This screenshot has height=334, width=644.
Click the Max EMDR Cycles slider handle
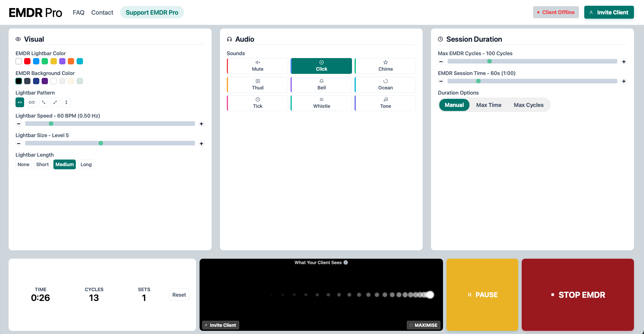(x=490, y=61)
